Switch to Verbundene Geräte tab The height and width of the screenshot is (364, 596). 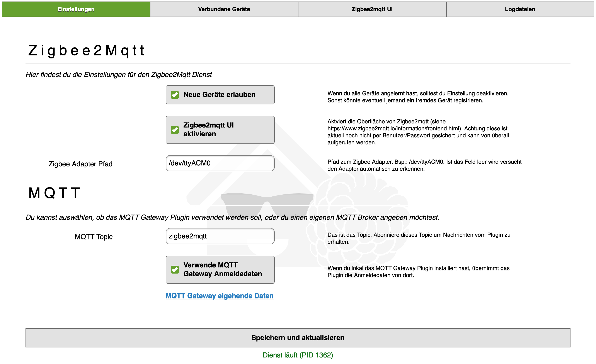tap(224, 9)
